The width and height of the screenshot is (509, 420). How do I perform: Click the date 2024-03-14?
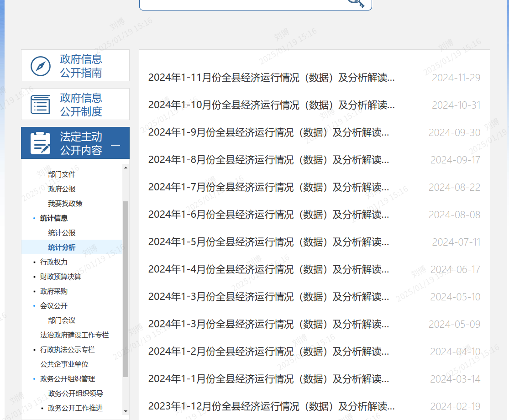(x=455, y=379)
